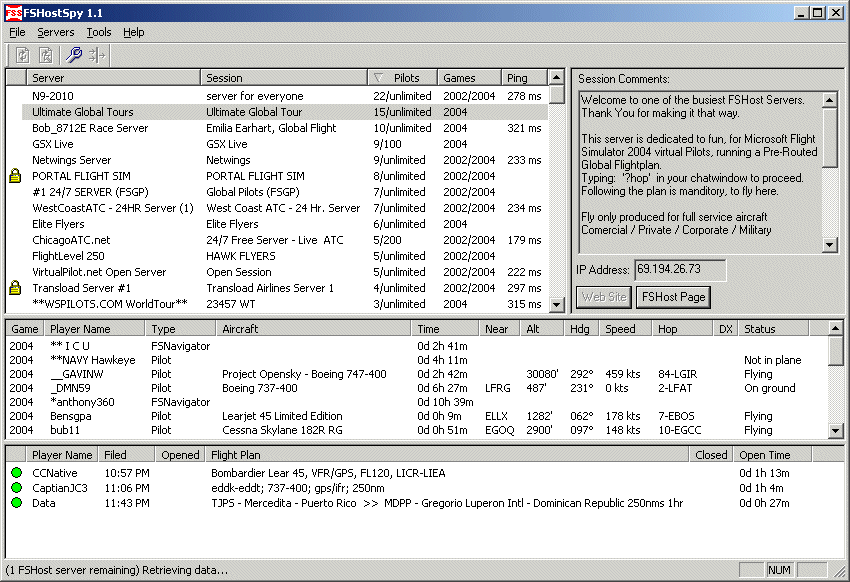Click the green status dot for CaptianJC3
Screen dimensions: 850x582
pos(17,488)
